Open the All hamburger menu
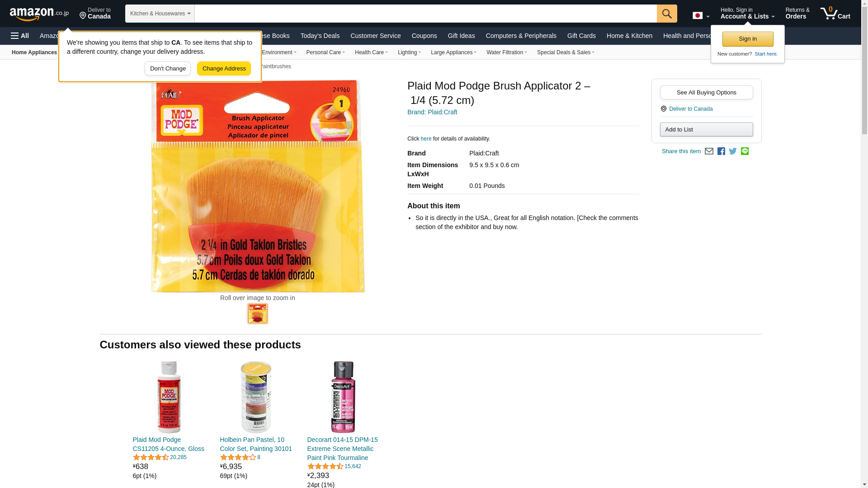 pyautogui.click(x=20, y=36)
